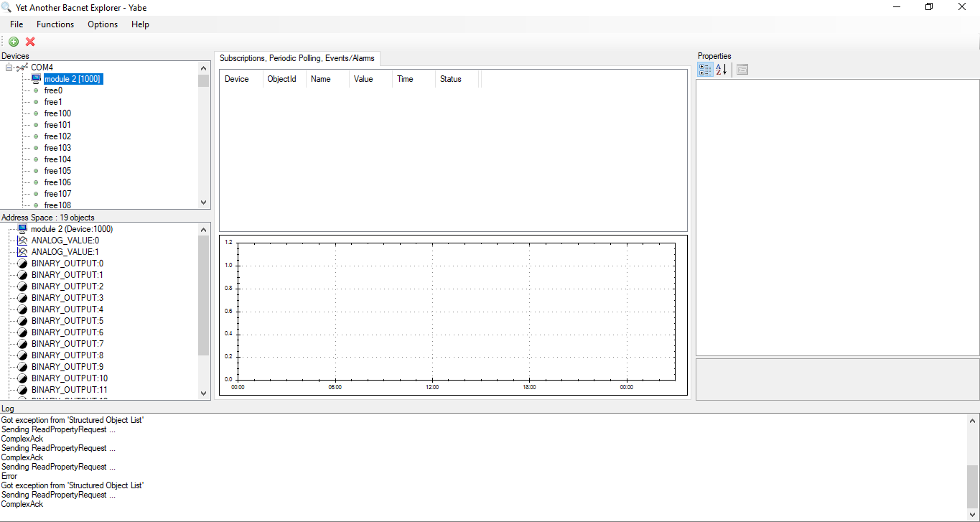Open the Options menu

103,24
